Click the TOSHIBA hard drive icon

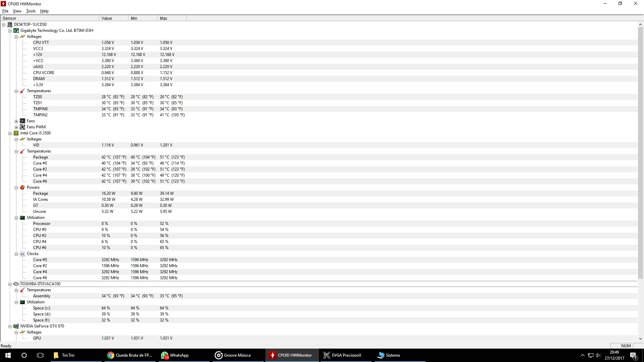(x=16, y=284)
